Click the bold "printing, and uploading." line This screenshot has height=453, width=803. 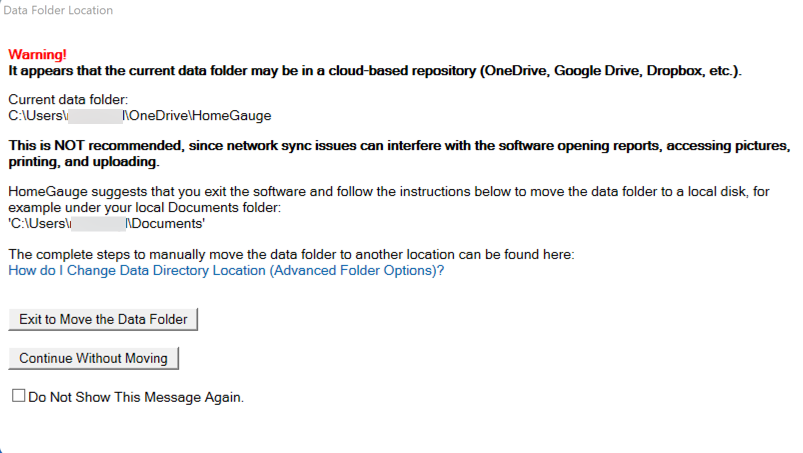click(83, 162)
